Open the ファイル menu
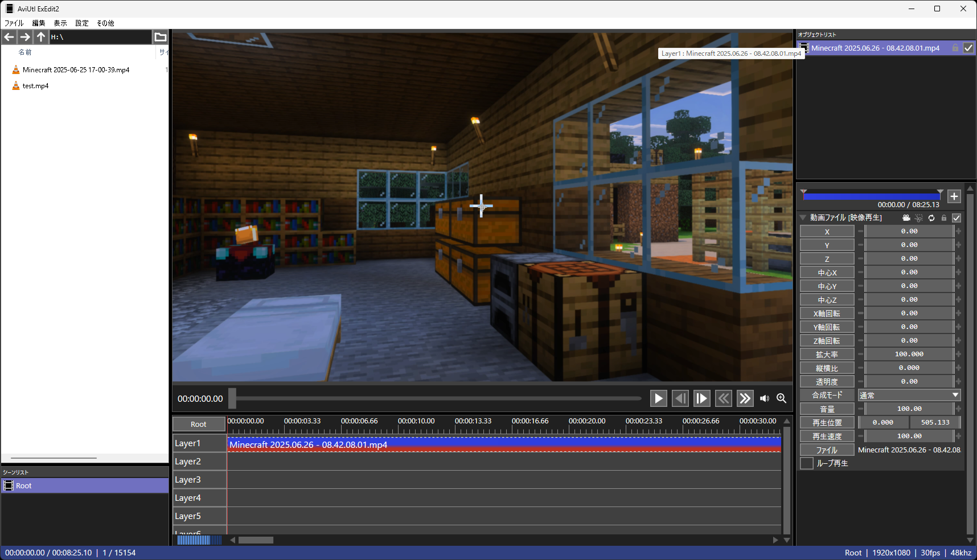Viewport: 977px width, 560px height. 14,23
